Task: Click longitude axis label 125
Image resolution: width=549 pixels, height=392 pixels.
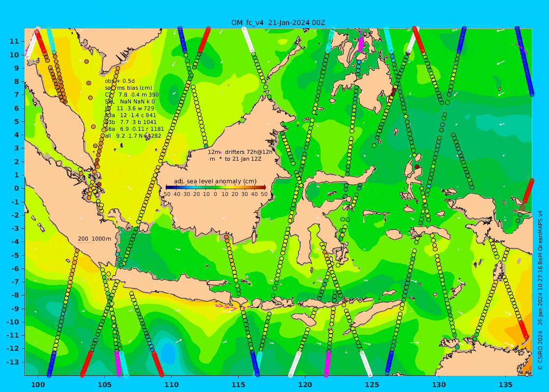Action: pos(372,384)
